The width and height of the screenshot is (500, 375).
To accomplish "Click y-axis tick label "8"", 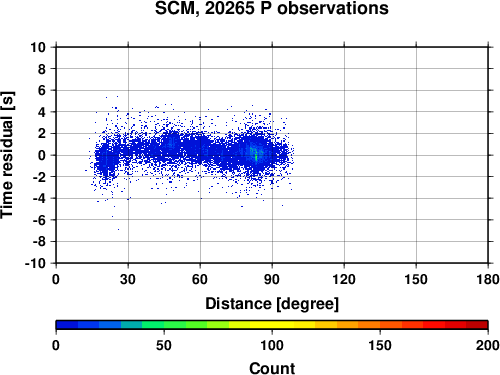I will pyautogui.click(x=41, y=69).
